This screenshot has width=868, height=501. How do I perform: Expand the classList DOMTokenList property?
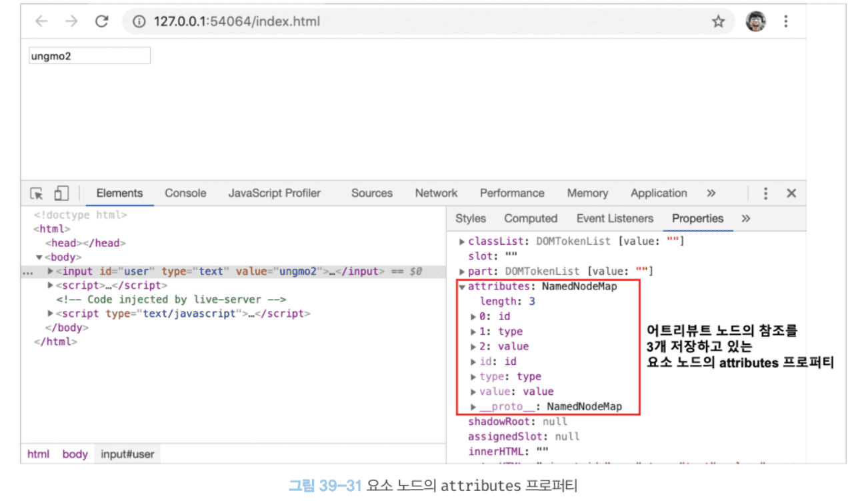click(462, 241)
